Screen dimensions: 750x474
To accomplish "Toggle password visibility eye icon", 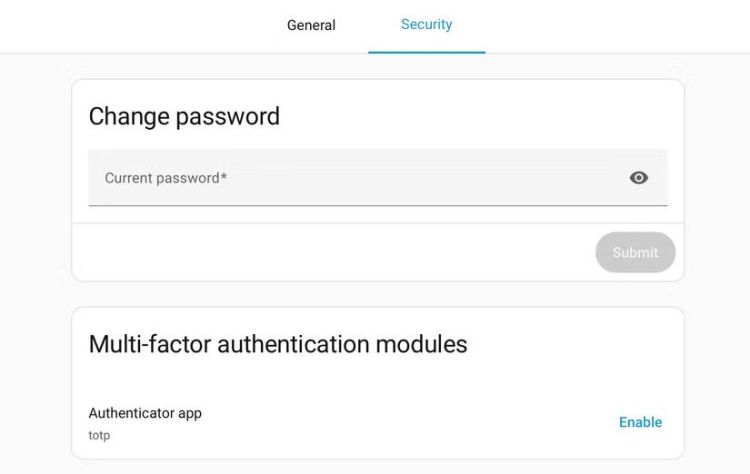I will point(639,178).
